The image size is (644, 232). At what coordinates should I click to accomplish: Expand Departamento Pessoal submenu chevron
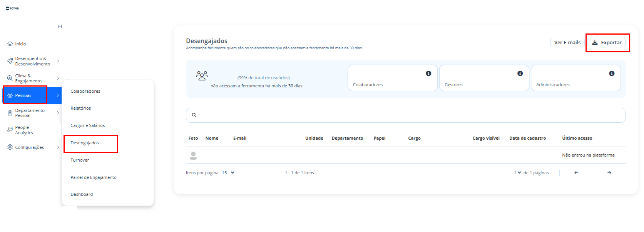tap(58, 113)
